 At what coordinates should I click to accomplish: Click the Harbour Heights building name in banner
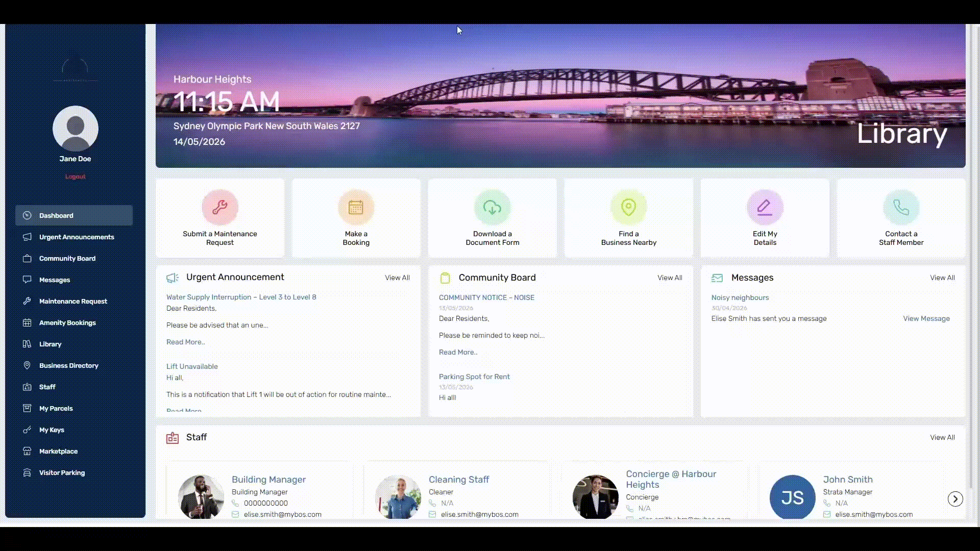tap(212, 79)
